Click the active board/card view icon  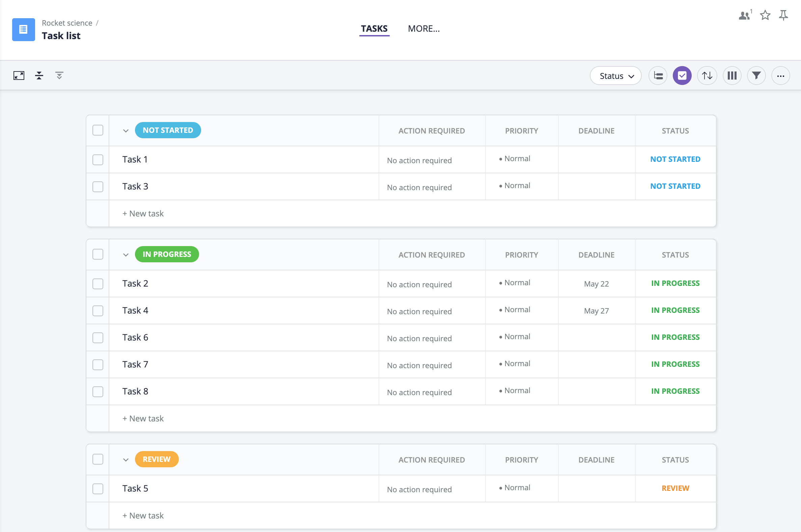[x=682, y=76]
